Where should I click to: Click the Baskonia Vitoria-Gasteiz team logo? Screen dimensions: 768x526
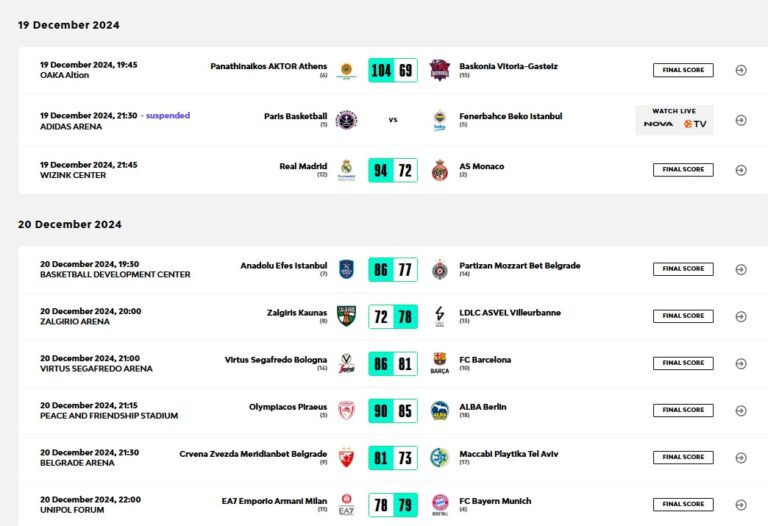(x=439, y=70)
